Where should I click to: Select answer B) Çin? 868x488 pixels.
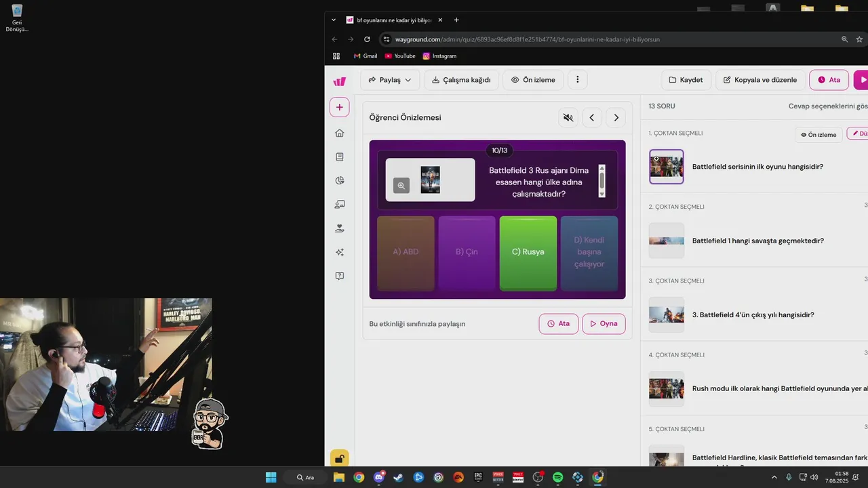click(467, 253)
